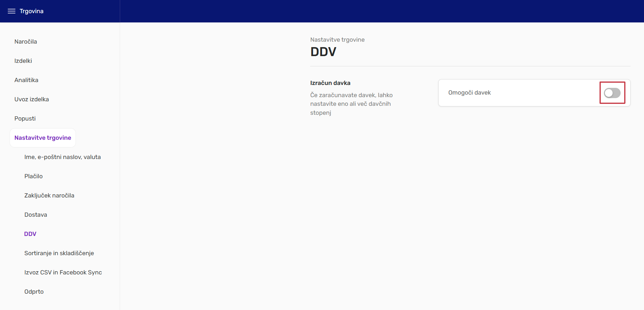Select Odprto submenu item
Screen dimensions: 644x310
tap(34, 292)
